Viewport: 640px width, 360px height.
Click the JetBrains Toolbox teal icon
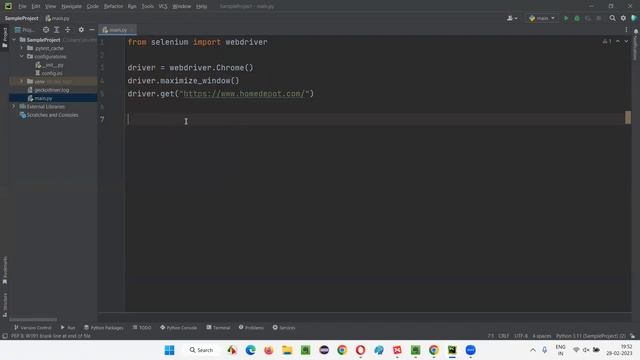click(x=634, y=18)
